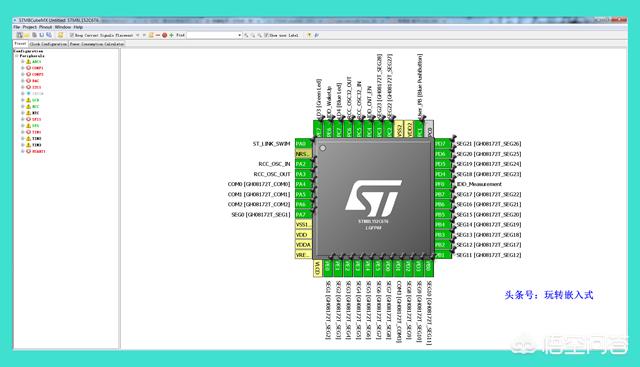Screen dimensions: 640x367
Task: Click the orange minus toolbar icon
Action: [x=158, y=35]
